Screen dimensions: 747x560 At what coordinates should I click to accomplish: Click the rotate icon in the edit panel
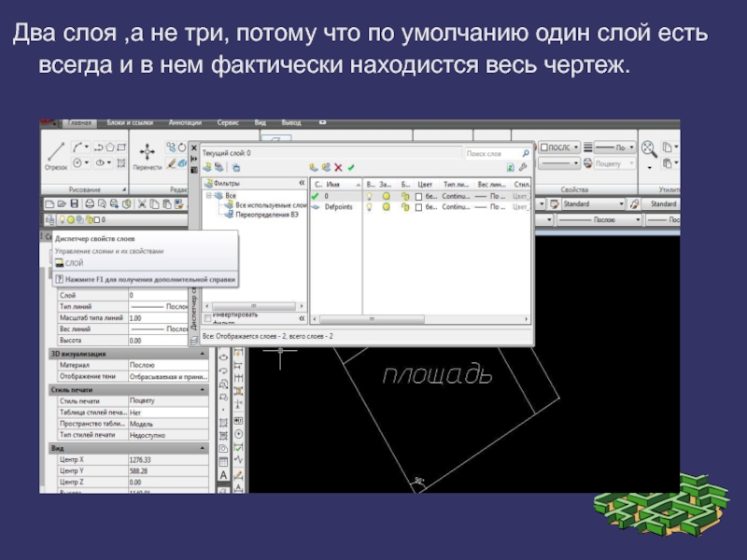point(182,147)
